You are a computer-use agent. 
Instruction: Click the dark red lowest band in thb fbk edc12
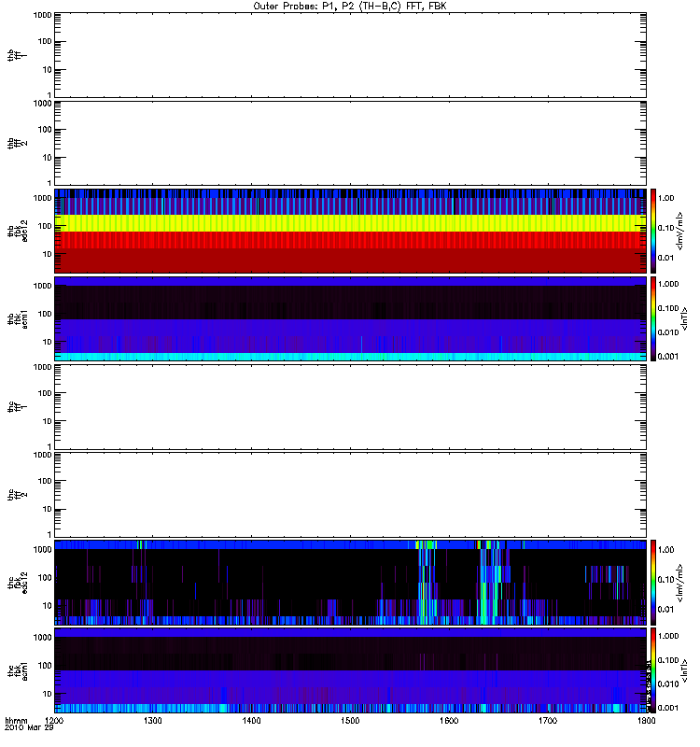tap(351, 261)
